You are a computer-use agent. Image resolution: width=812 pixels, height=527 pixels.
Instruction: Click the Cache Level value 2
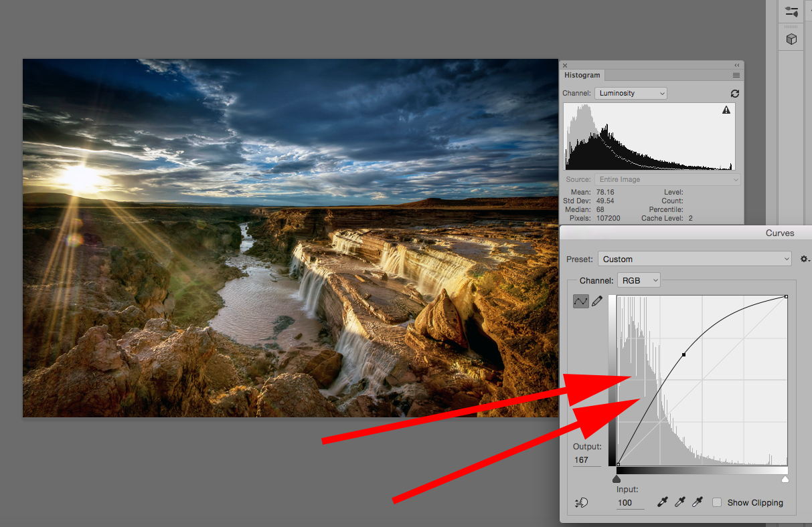tap(690, 218)
